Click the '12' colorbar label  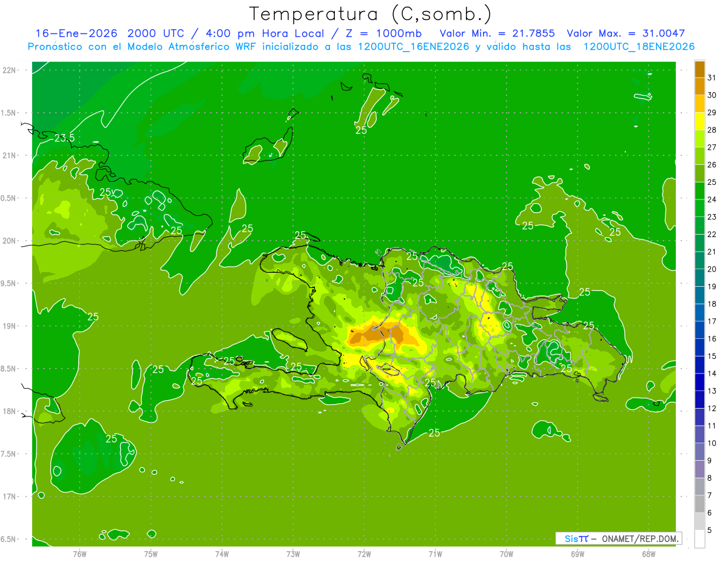[x=712, y=408]
